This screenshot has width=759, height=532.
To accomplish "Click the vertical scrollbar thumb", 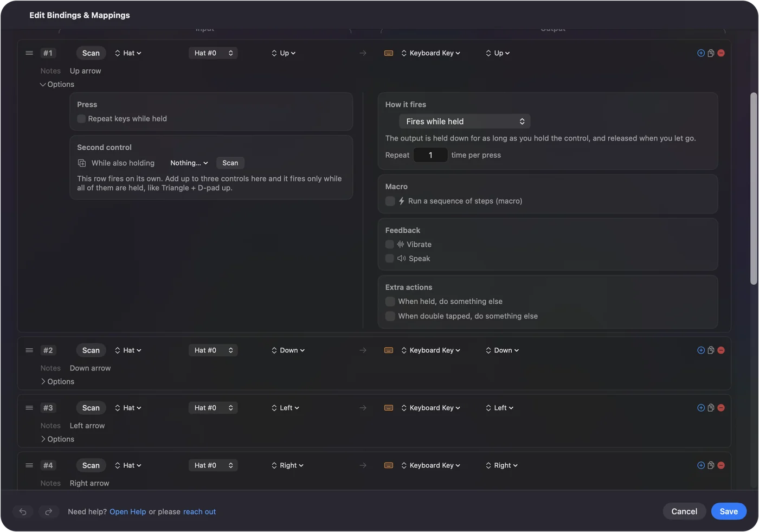I will [754, 188].
